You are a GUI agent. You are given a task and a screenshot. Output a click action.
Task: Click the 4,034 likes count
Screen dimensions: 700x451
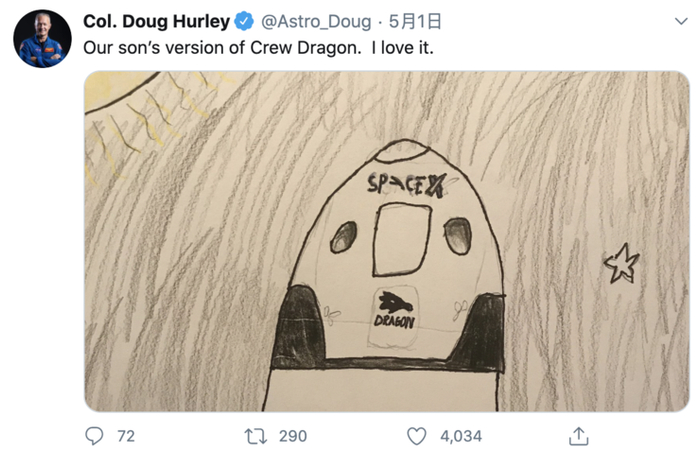click(x=461, y=436)
